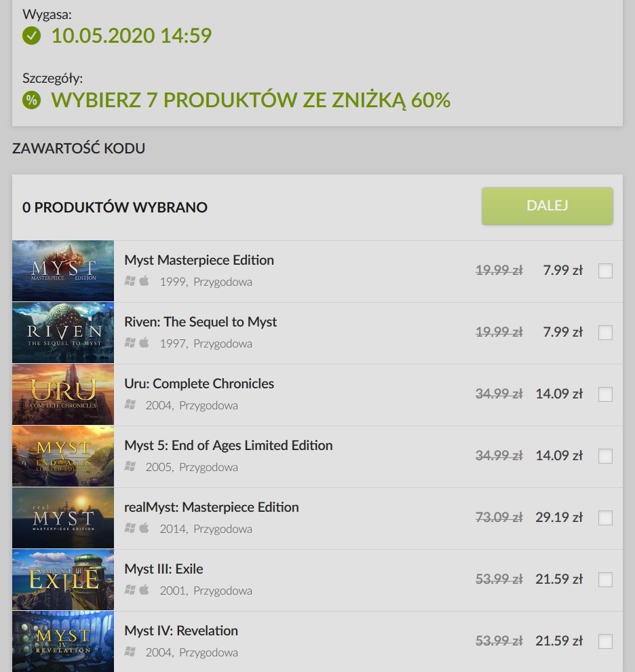
Task: Click green checkmark icon beside expiry date
Action: click(31, 35)
